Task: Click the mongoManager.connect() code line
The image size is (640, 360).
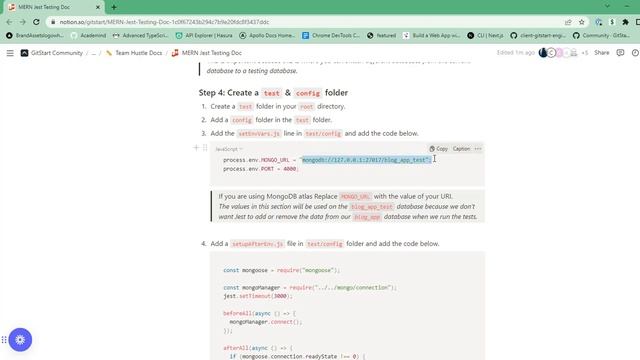Action: point(266,322)
